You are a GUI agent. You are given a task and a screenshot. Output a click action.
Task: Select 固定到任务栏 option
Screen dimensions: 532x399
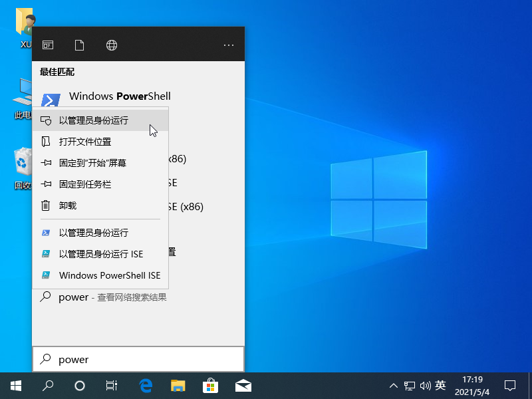(x=85, y=184)
